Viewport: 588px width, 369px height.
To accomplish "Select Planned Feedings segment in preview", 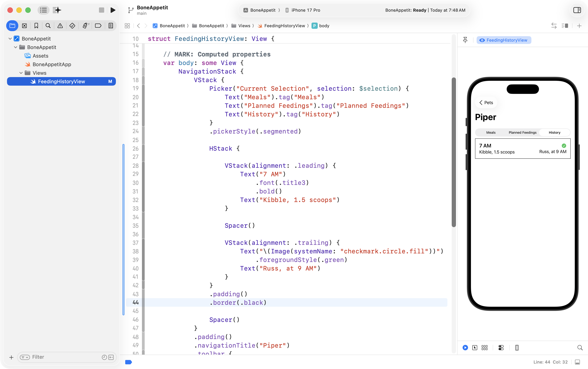I will (x=522, y=133).
